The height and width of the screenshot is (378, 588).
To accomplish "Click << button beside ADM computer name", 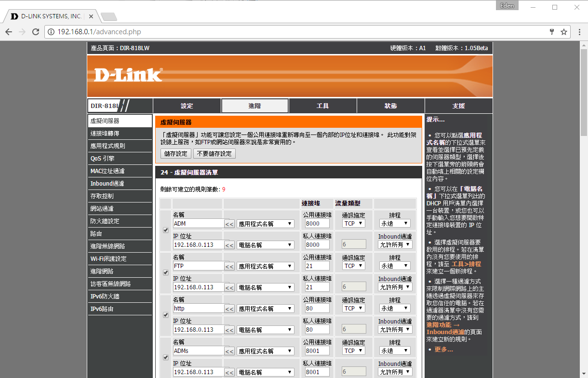I will (229, 245).
